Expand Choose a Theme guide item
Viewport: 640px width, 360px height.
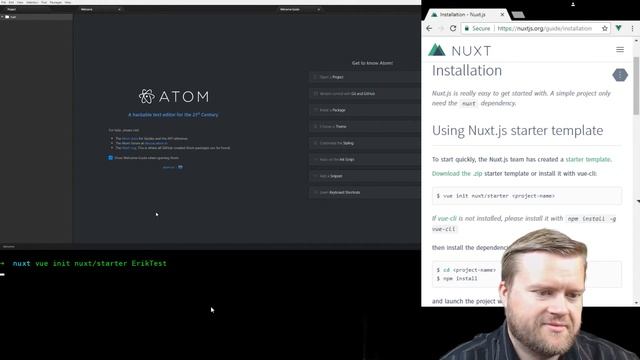(365, 127)
